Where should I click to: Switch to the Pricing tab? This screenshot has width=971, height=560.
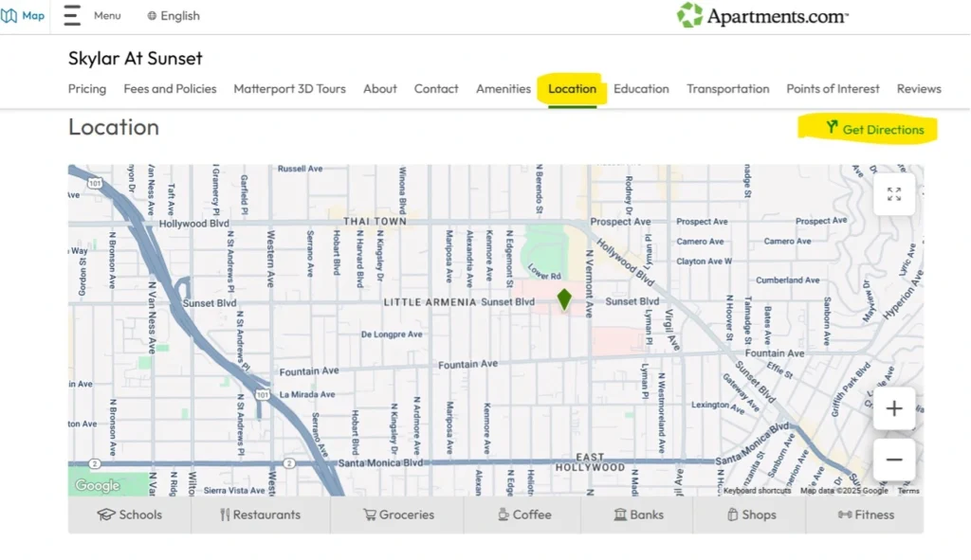[87, 89]
